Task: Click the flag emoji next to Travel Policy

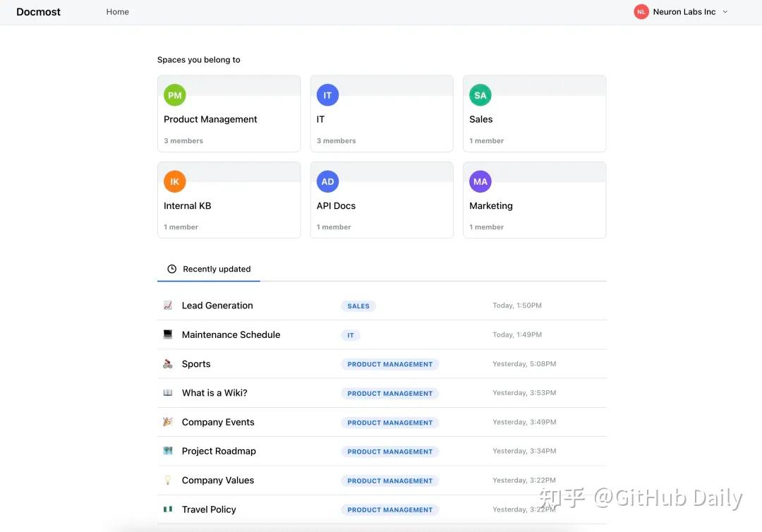Action: (x=168, y=509)
